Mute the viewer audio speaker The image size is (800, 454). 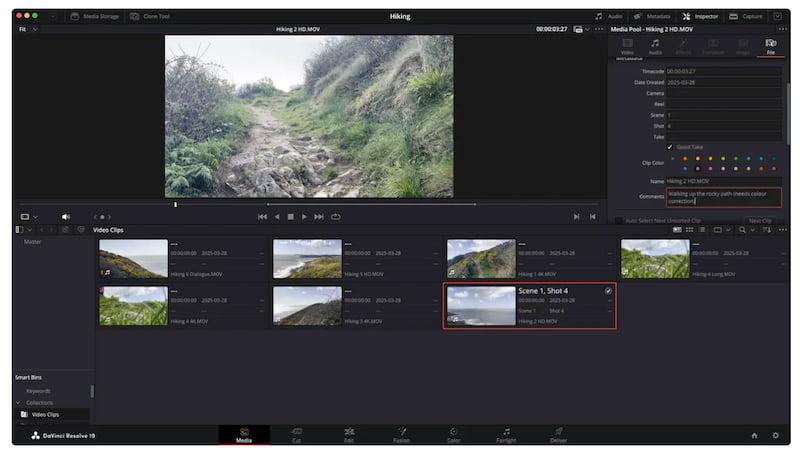[x=66, y=217]
